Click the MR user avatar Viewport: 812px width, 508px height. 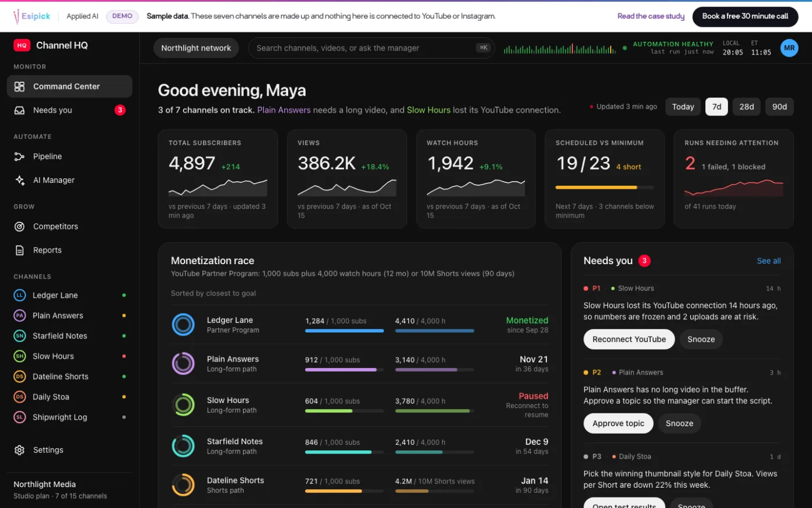click(x=789, y=48)
